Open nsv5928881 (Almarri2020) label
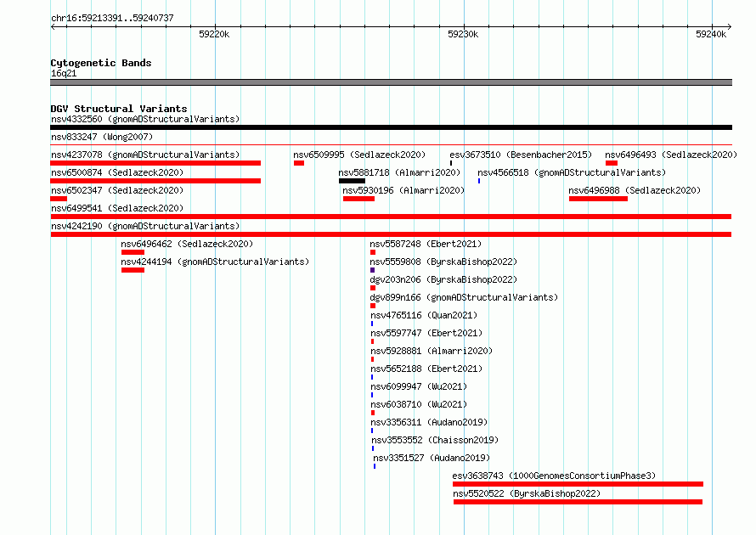 [x=432, y=351]
